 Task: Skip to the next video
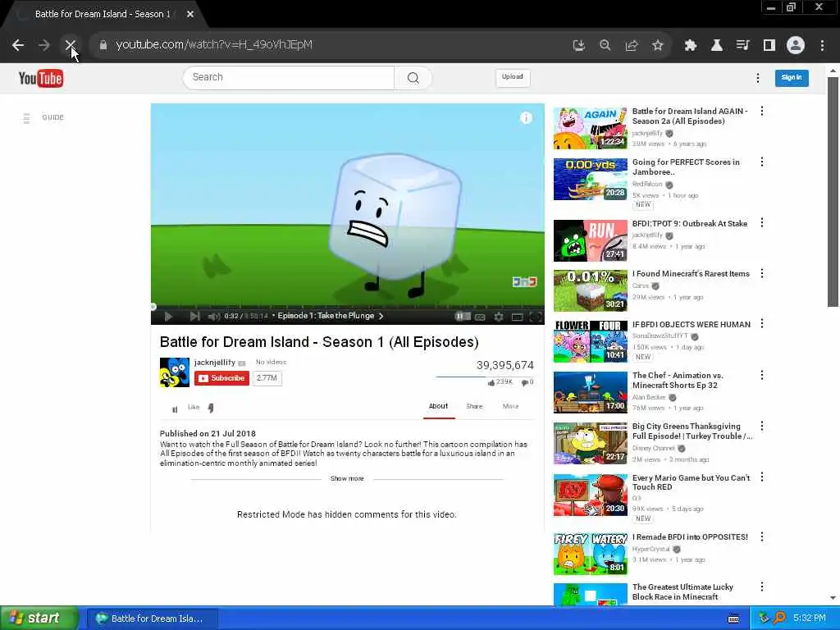194,317
